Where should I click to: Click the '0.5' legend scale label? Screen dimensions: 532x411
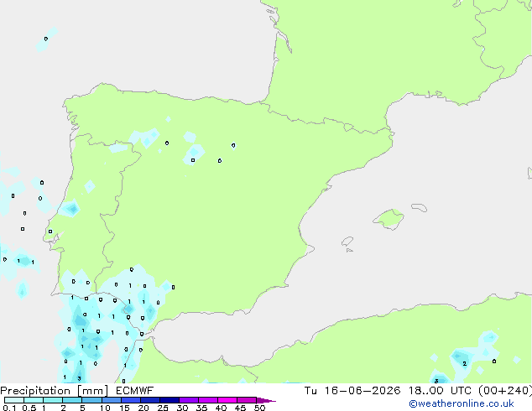[29, 408]
